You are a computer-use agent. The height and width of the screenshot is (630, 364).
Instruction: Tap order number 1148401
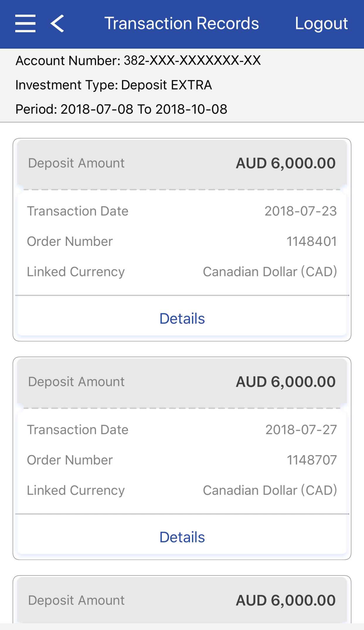[311, 241]
